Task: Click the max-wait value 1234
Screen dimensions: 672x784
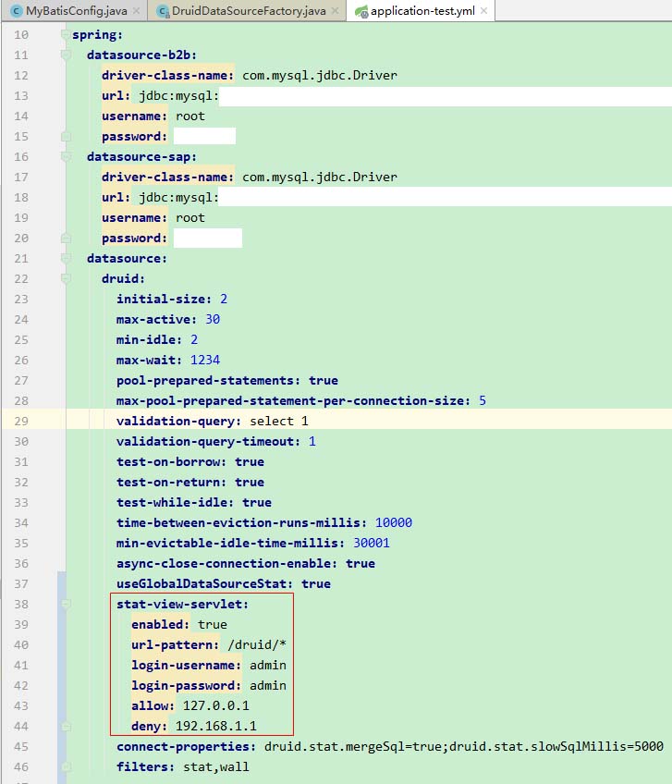Action: [205, 360]
